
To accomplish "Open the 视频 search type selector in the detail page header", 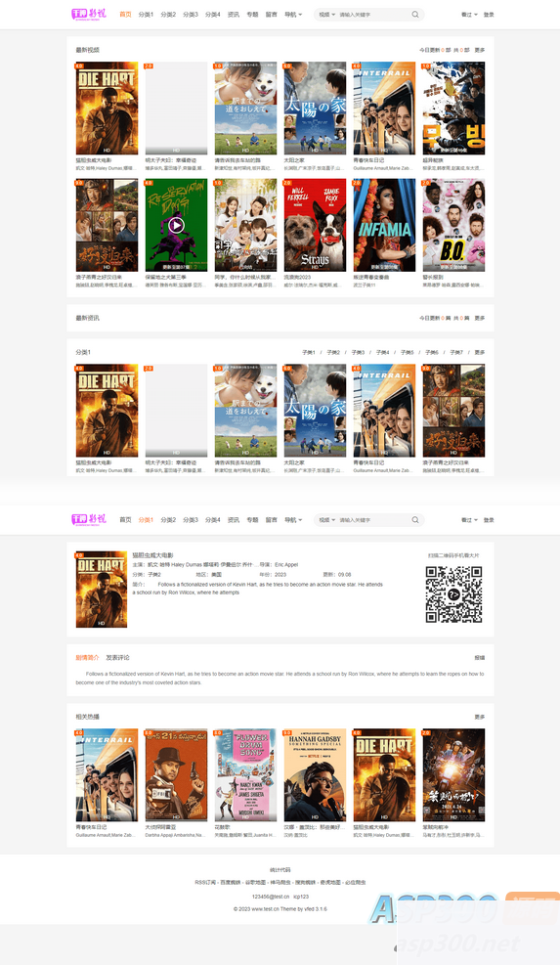I will coord(326,520).
